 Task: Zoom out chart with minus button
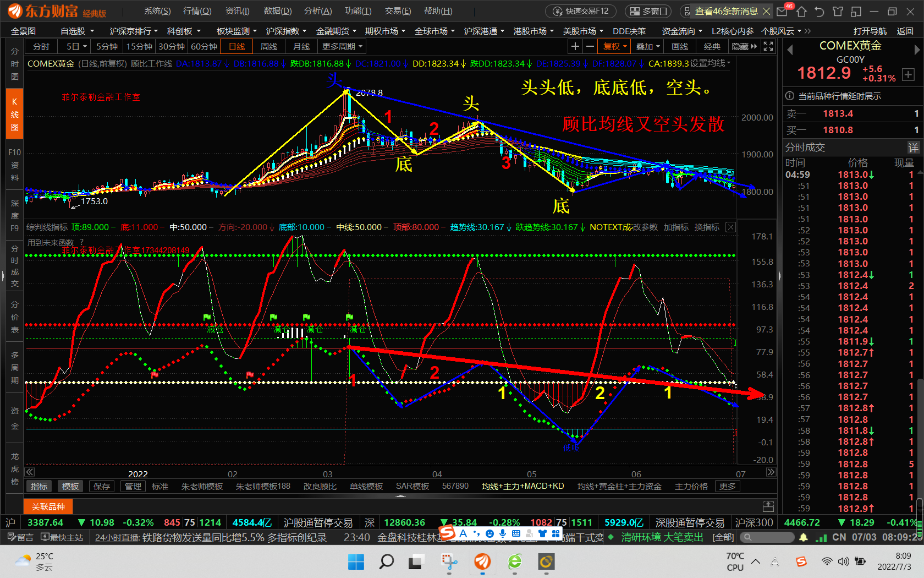(590, 47)
